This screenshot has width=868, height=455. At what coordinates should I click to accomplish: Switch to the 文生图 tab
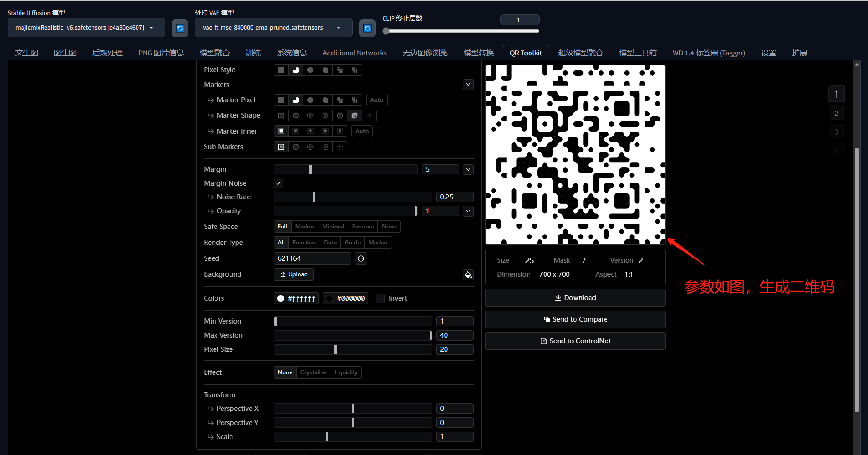click(27, 53)
